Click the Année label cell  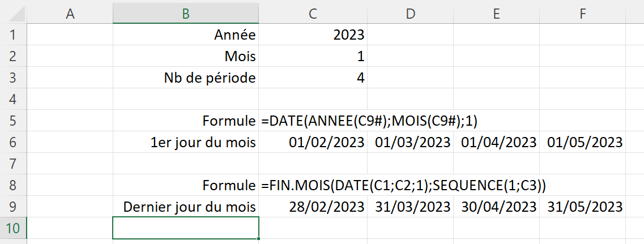pyautogui.click(x=186, y=35)
